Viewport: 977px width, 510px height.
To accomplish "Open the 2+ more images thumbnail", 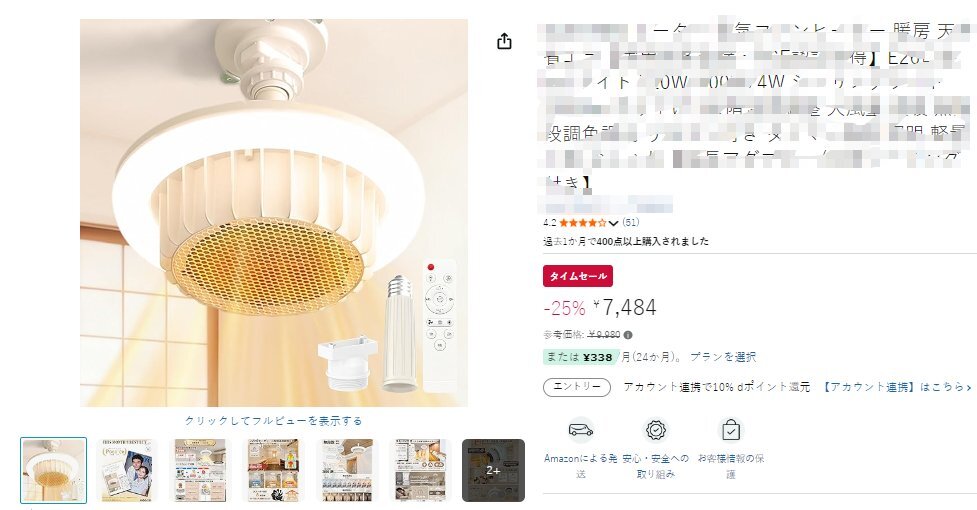I will point(493,470).
